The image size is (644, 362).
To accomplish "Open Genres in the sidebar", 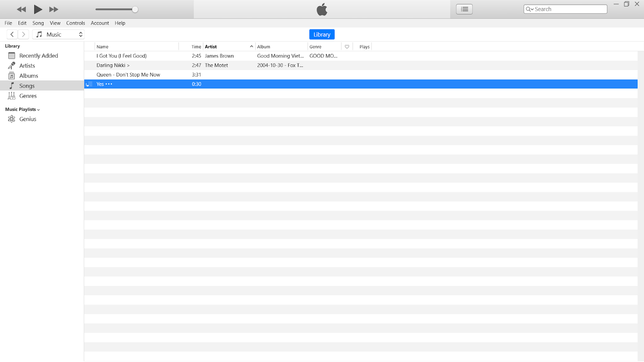I will (28, 96).
